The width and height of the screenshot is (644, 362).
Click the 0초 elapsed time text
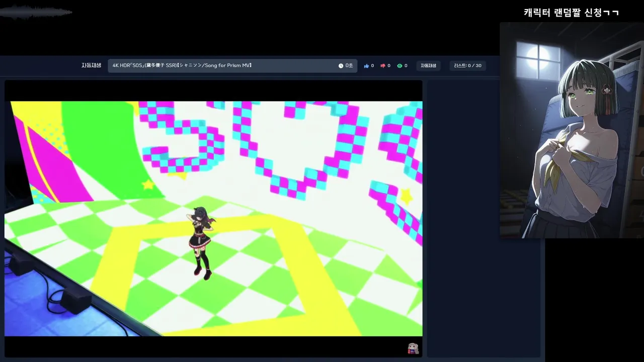click(349, 66)
